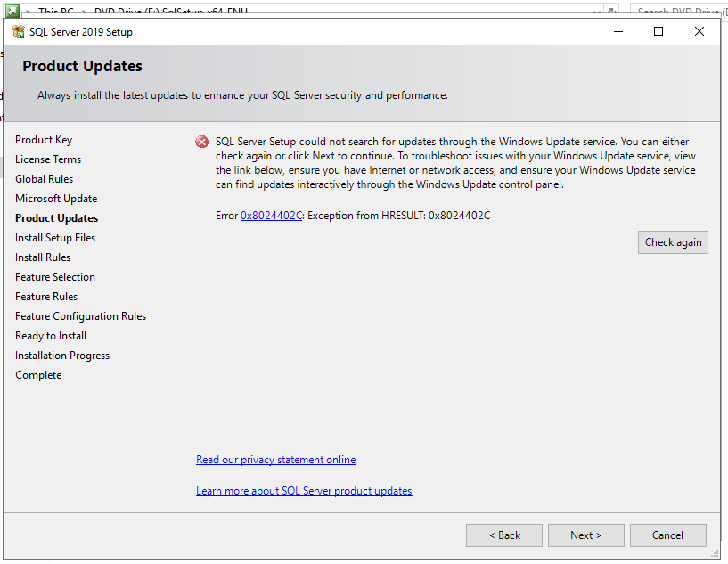
Task: Click the File Explorer search box behind setup
Action: [x=679, y=11]
